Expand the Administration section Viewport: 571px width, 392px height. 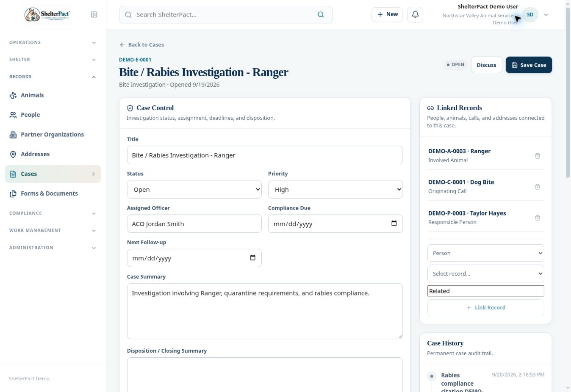coord(53,248)
